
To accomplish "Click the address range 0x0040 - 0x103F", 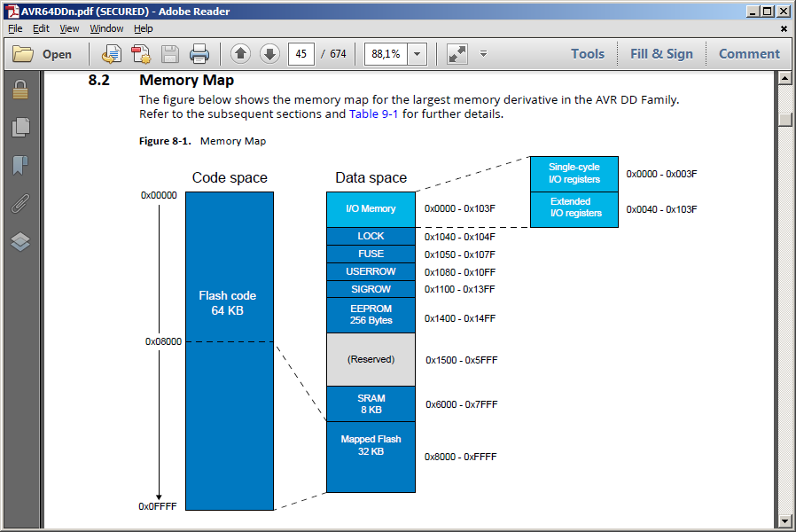I will tap(661, 209).
